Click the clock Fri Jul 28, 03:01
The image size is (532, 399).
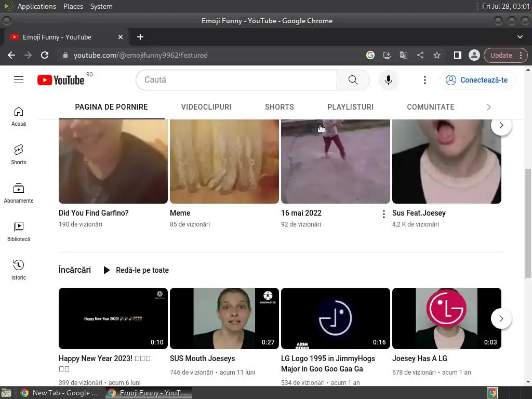[506, 6]
